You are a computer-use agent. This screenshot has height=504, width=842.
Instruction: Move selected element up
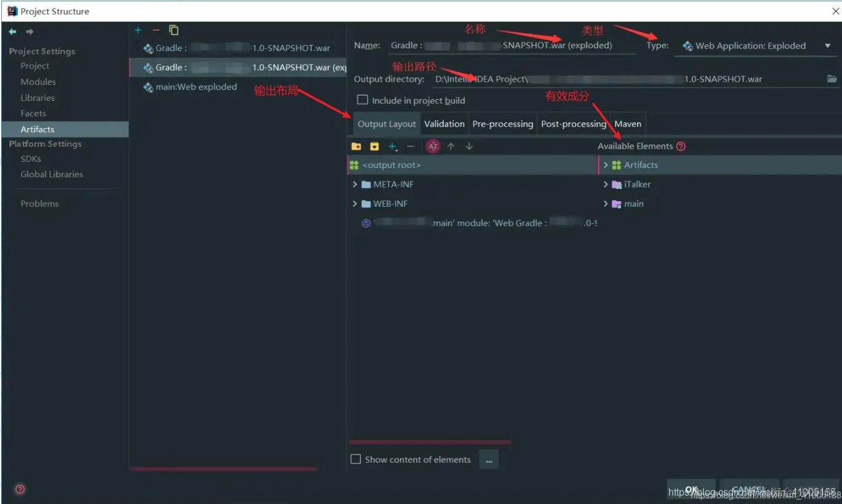point(451,146)
